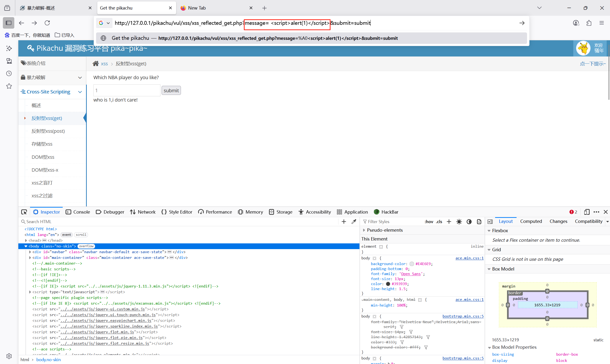Toggle print media simulation for the page
The width and height of the screenshot is (610, 364).
point(479,221)
